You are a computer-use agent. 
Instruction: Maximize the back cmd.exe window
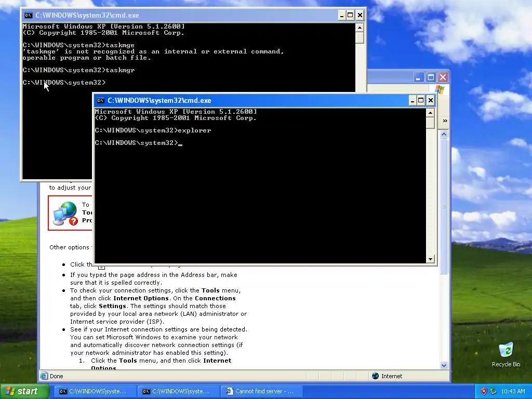click(x=351, y=15)
